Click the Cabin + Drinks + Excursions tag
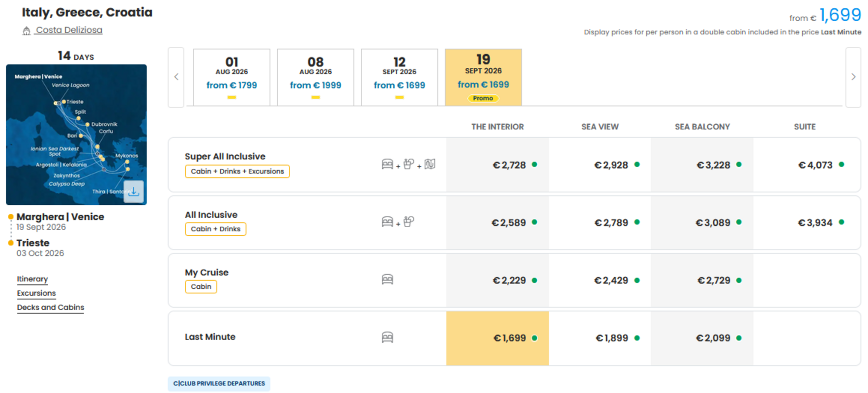 point(237,171)
